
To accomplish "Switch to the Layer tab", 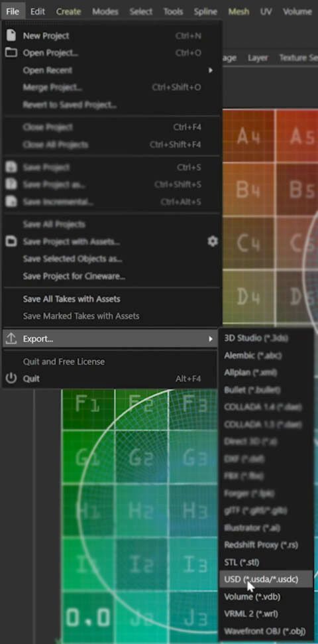I will point(258,58).
